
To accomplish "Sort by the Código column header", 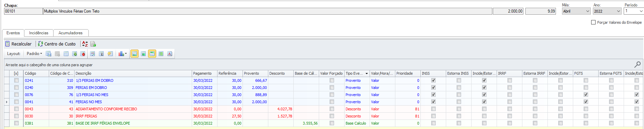I will [x=36, y=73].
